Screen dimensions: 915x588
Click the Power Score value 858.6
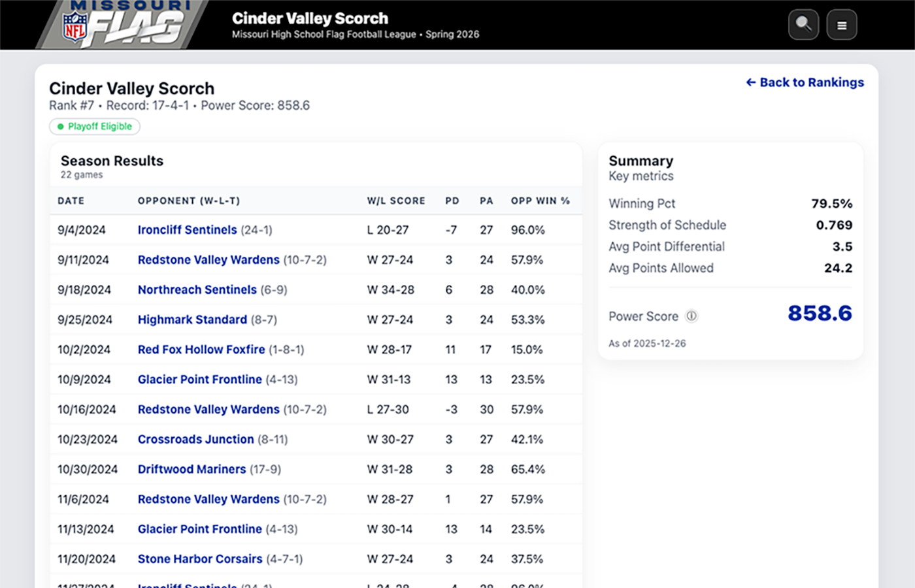tap(819, 314)
